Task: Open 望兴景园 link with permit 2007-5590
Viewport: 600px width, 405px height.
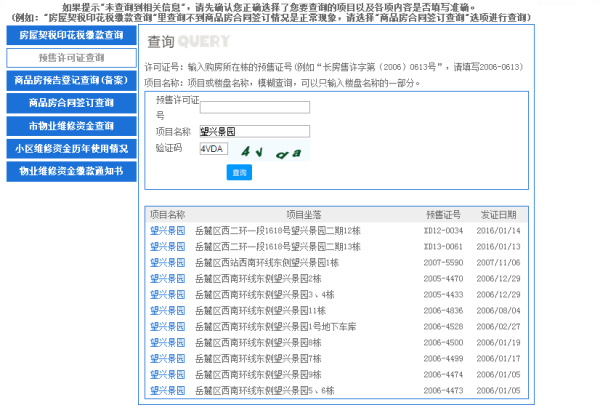Action: tap(167, 262)
